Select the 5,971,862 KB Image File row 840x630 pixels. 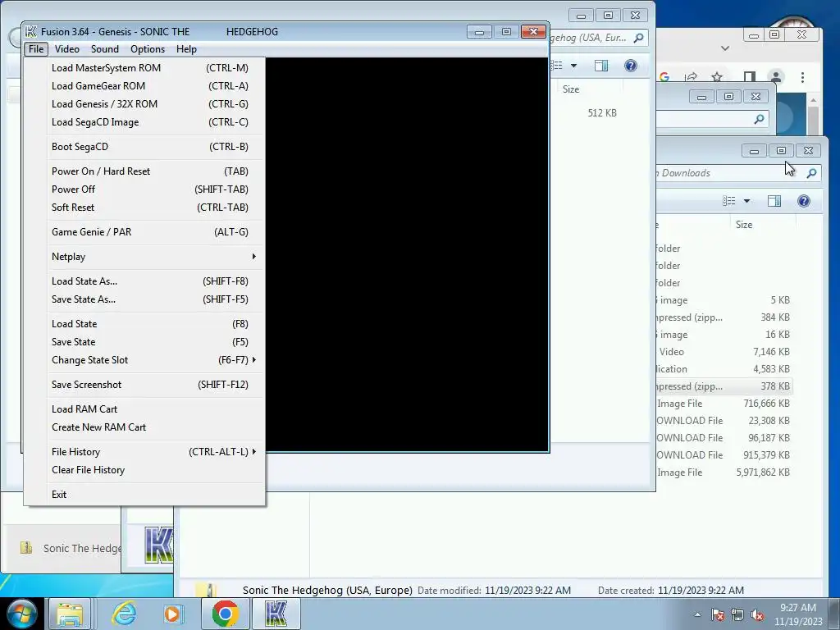coord(724,472)
